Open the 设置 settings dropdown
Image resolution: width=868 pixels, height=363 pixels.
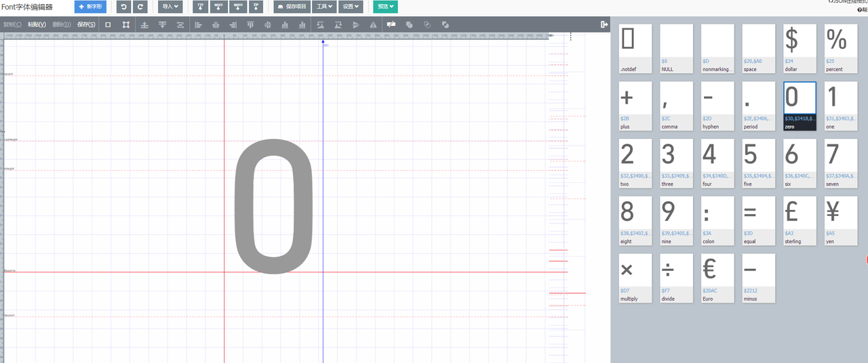[351, 7]
